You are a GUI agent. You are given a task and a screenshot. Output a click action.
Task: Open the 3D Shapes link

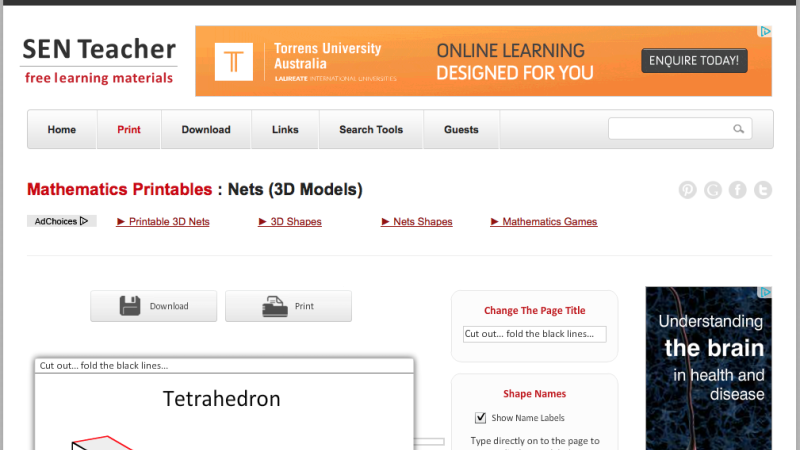point(290,221)
